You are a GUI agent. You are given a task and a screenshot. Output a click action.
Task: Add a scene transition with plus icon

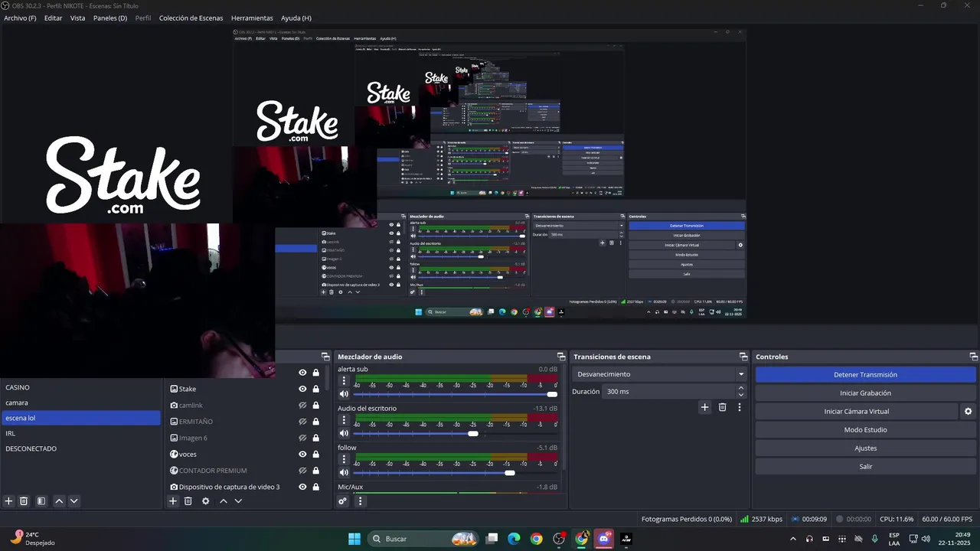pyautogui.click(x=705, y=407)
